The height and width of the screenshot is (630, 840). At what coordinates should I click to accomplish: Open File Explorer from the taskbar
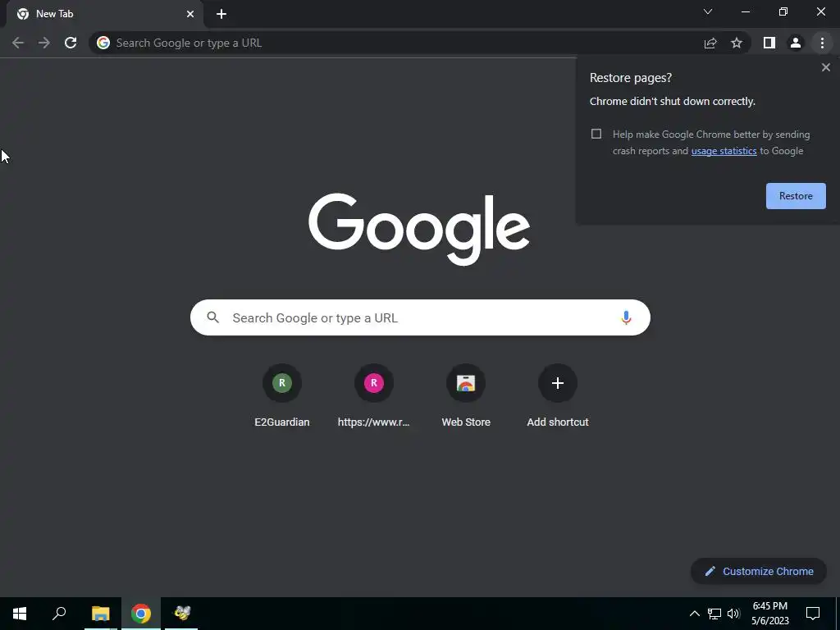click(x=100, y=614)
